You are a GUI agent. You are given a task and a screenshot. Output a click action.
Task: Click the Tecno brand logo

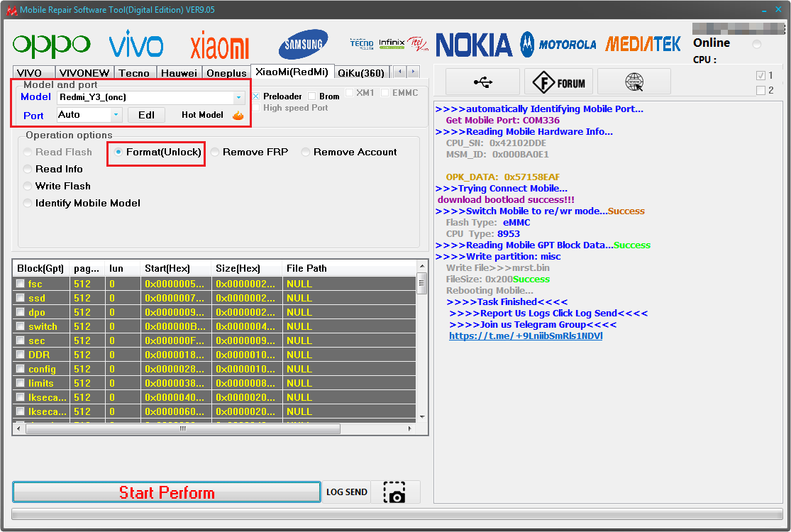pyautogui.click(x=362, y=44)
